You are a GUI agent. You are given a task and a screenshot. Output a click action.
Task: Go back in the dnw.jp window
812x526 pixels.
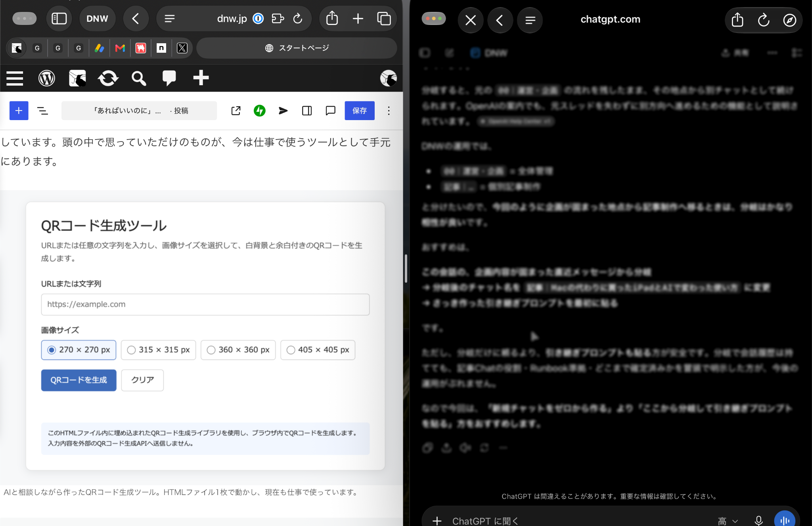pos(136,19)
